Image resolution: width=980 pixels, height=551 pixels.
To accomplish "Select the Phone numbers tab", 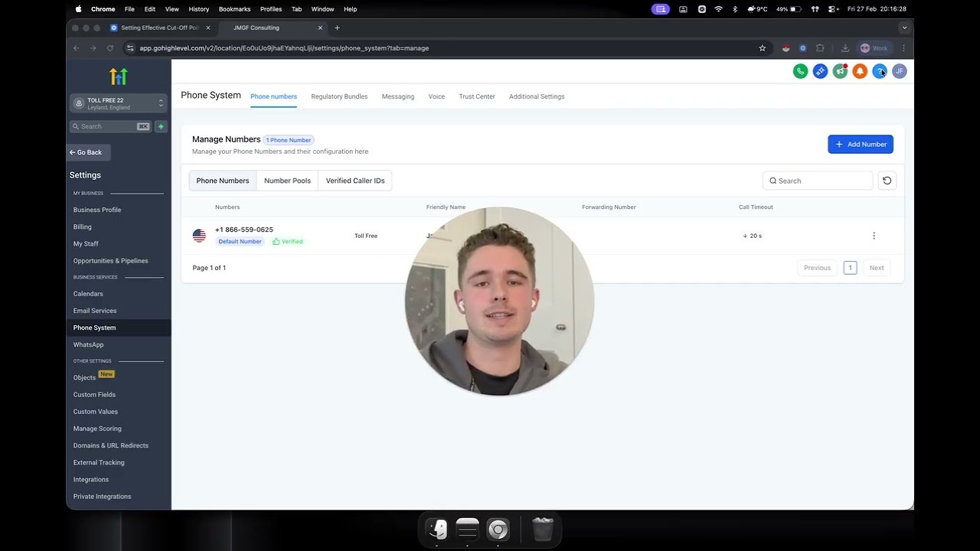I will [273, 96].
